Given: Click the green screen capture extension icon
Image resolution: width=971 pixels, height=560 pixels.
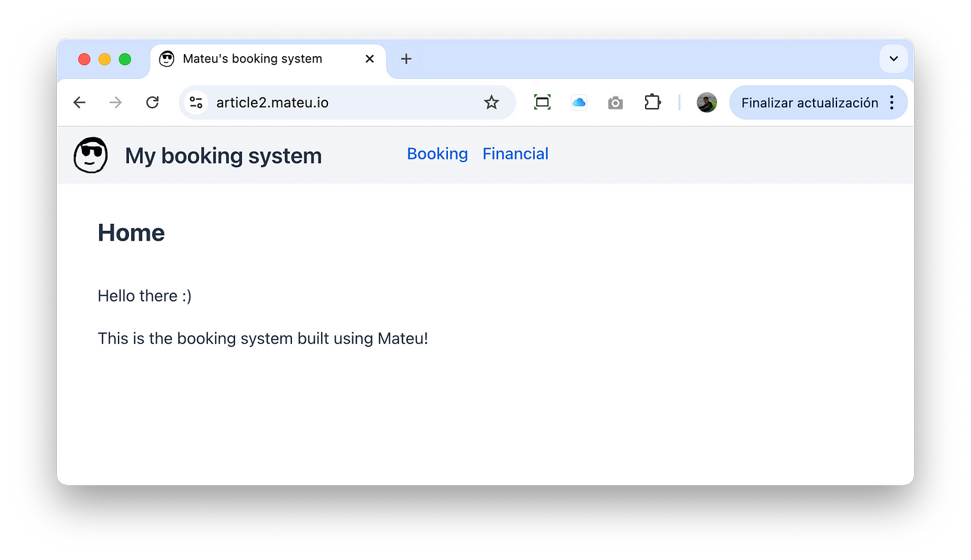Looking at the screenshot, I should 542,103.
